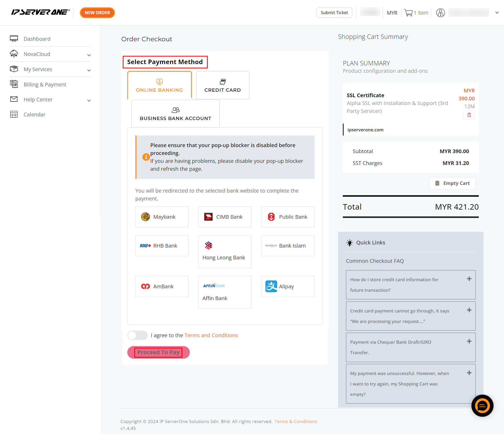
Task: Open Dashboard from the sidebar
Action: (x=37, y=39)
